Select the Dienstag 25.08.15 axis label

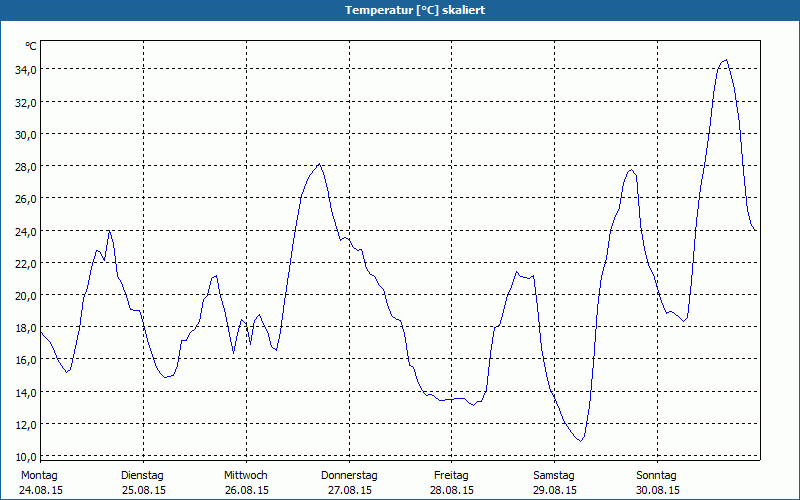tap(143, 483)
